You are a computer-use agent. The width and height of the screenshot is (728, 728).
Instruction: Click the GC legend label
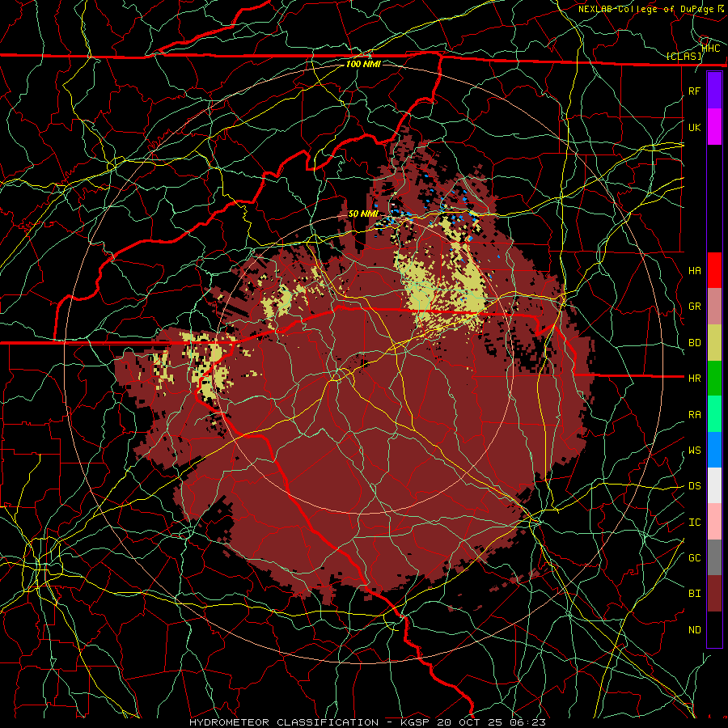point(695,558)
